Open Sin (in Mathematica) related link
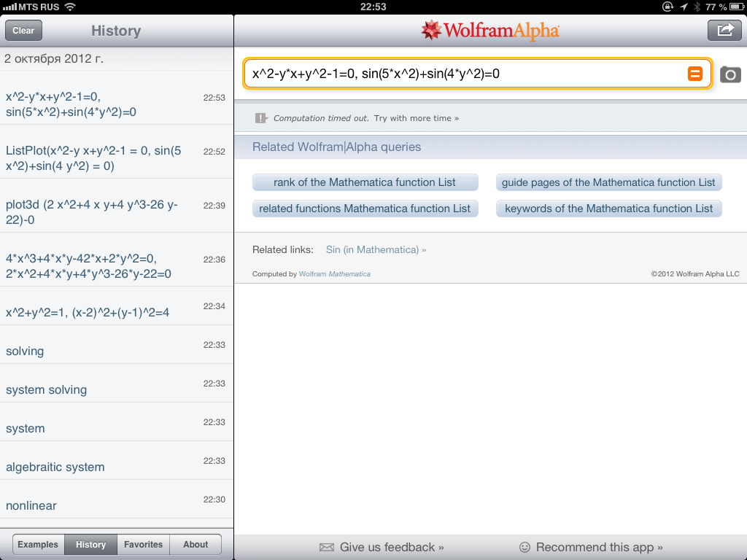The height and width of the screenshot is (560, 747). [x=376, y=249]
